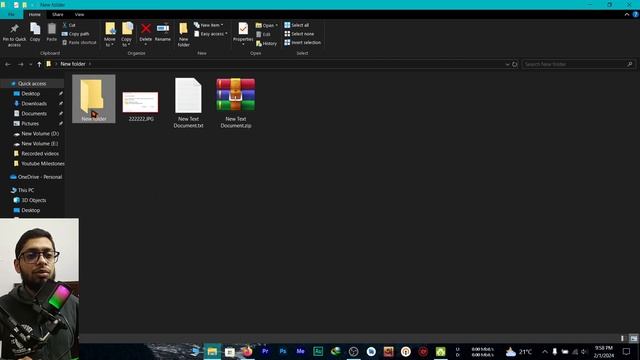The width and height of the screenshot is (640, 360).
Task: Click Paste shortcut in ribbon
Action: coord(79,42)
